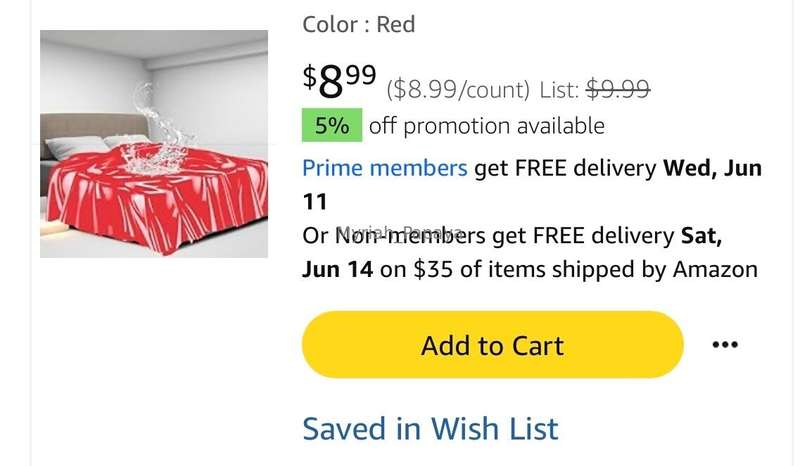Click the List: price label
This screenshot has width=800, height=466.
click(x=559, y=90)
